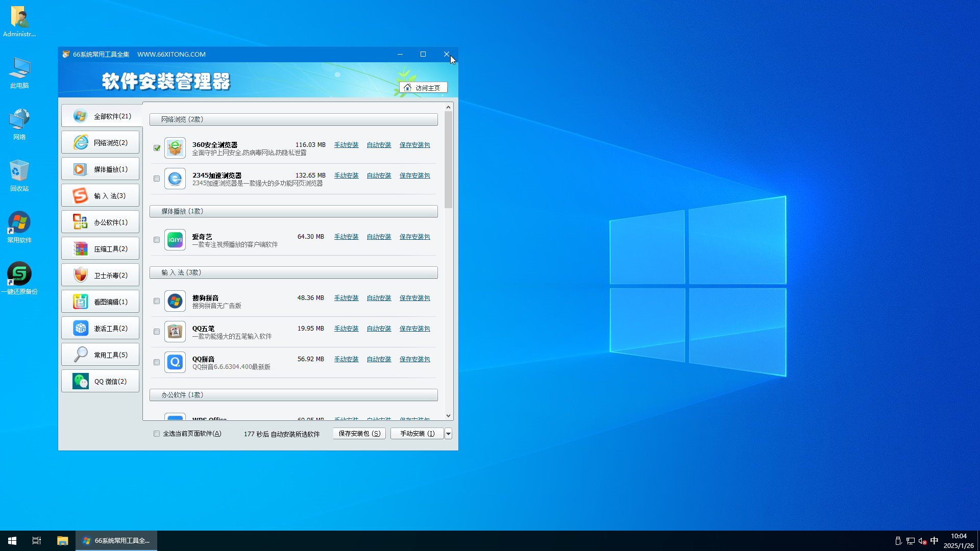Click the 输入法 (3款) section header
980x551 pixels.
click(293, 272)
